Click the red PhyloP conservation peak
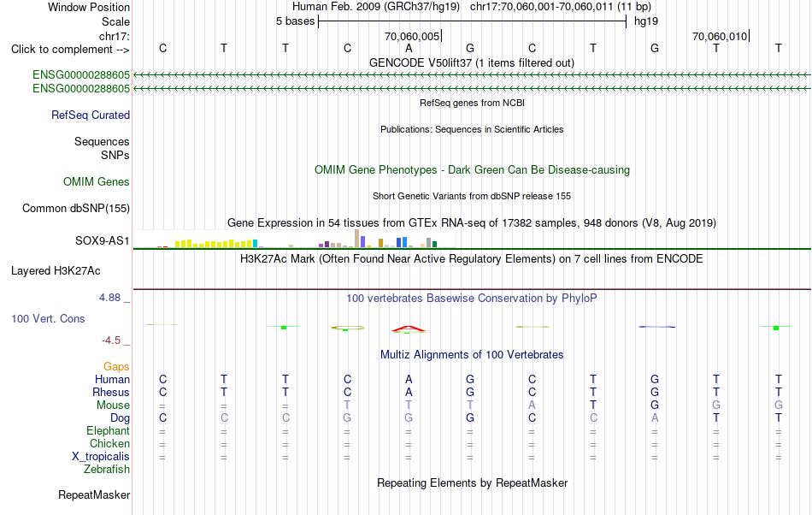812x515 pixels. click(x=409, y=329)
